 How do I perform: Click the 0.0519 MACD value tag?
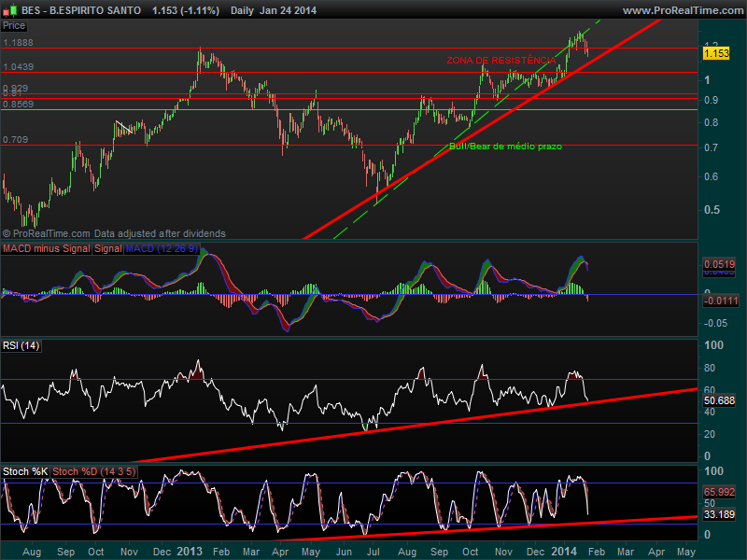(x=719, y=264)
